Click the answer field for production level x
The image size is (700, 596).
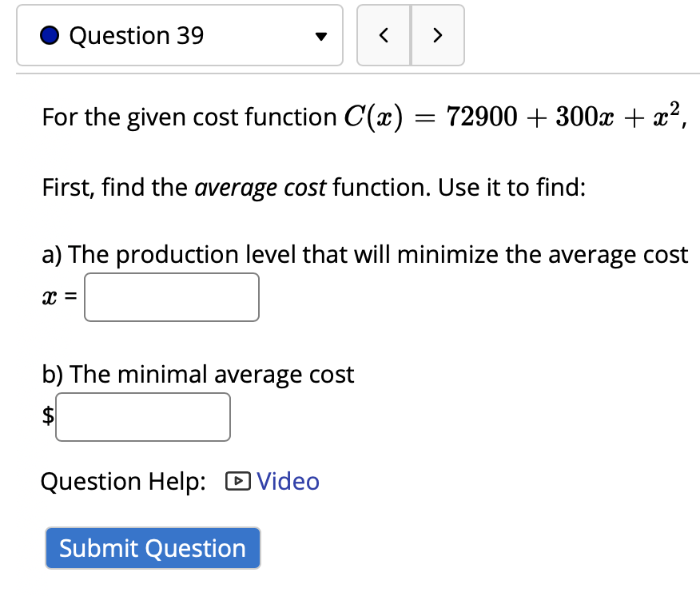(171, 296)
